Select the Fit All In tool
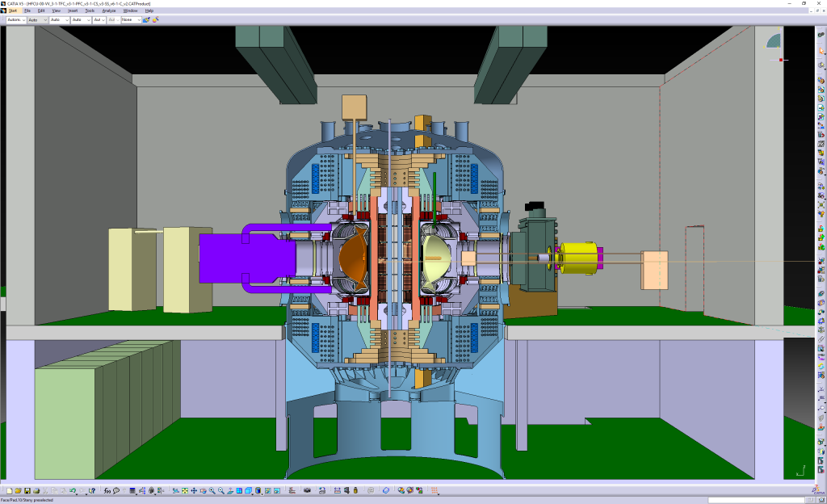The height and width of the screenshot is (504, 827). (x=184, y=489)
